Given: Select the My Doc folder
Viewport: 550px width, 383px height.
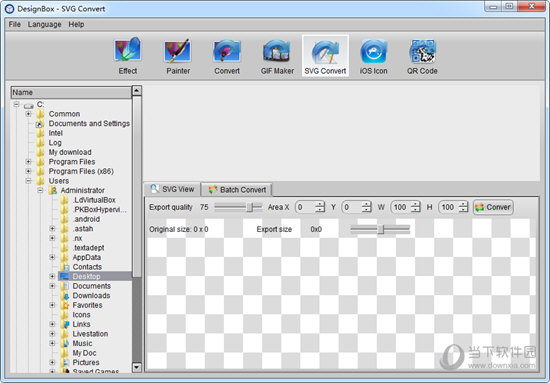Looking at the screenshot, I should 84,353.
